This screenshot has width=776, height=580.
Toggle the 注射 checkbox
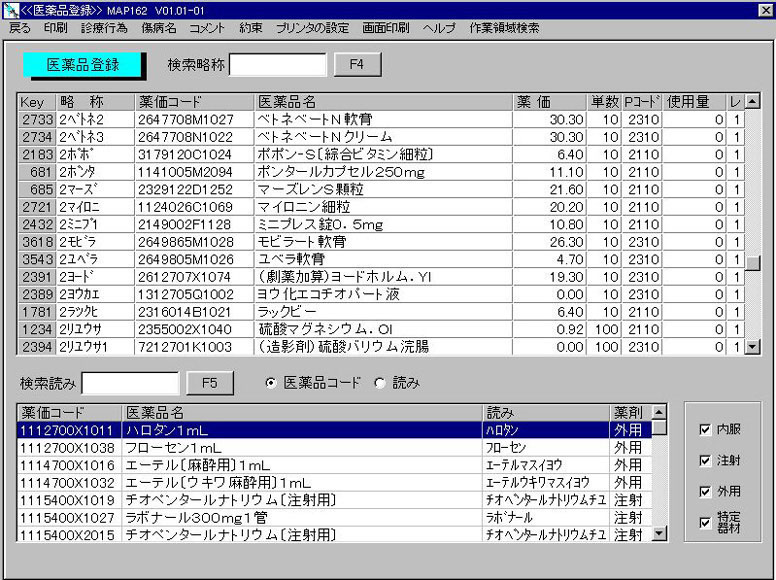[x=705, y=461]
